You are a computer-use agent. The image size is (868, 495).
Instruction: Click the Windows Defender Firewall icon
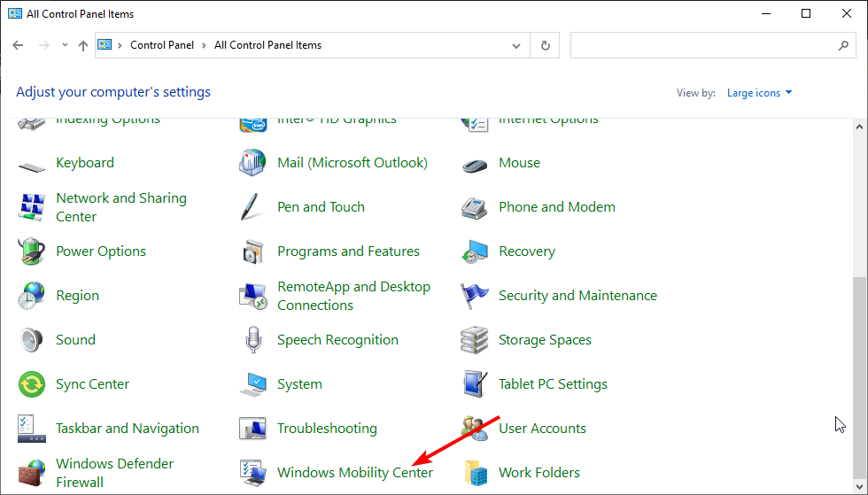click(32, 473)
